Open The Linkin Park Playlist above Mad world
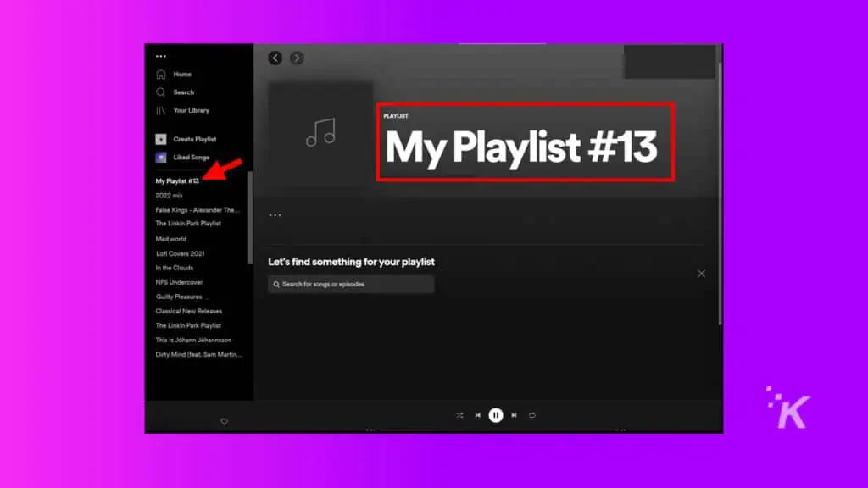This screenshot has height=488, width=868. (x=188, y=224)
